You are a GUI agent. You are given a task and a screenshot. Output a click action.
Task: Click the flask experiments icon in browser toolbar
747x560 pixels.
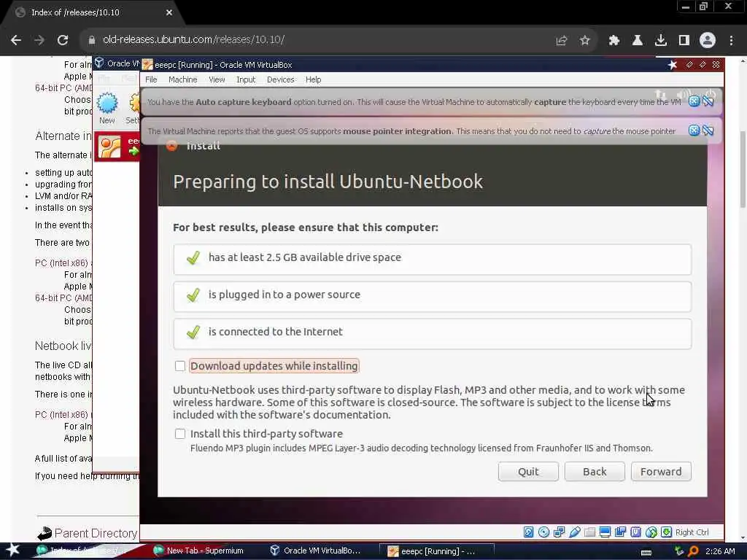point(638,41)
